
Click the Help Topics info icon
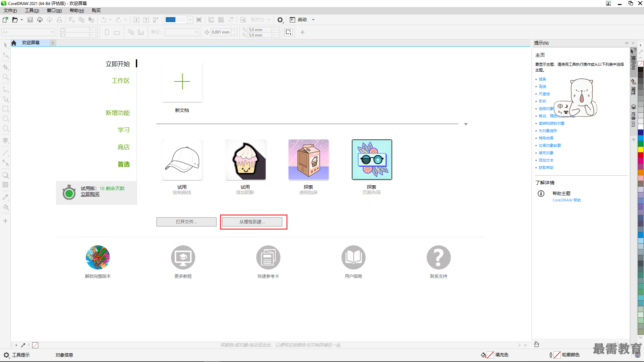[541, 193]
